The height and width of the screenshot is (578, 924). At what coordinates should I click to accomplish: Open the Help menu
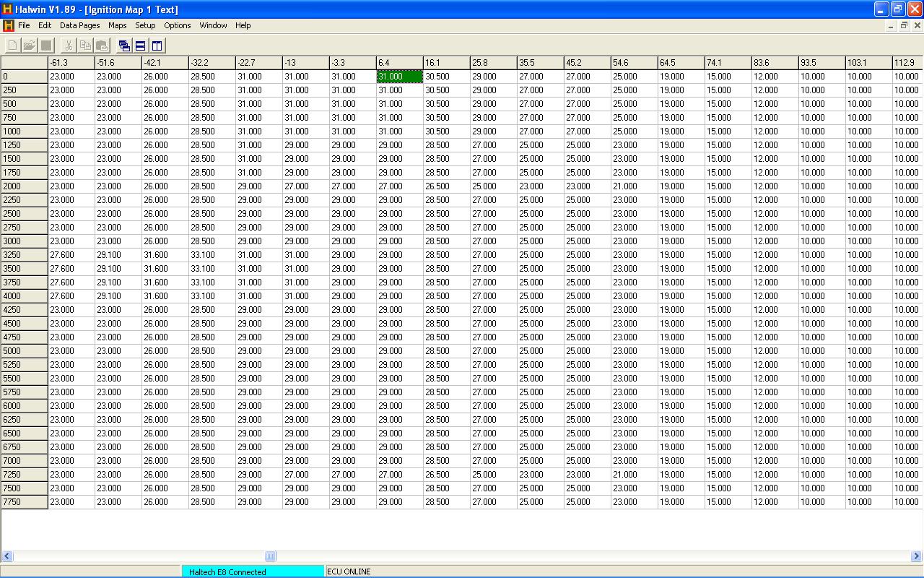click(x=243, y=25)
